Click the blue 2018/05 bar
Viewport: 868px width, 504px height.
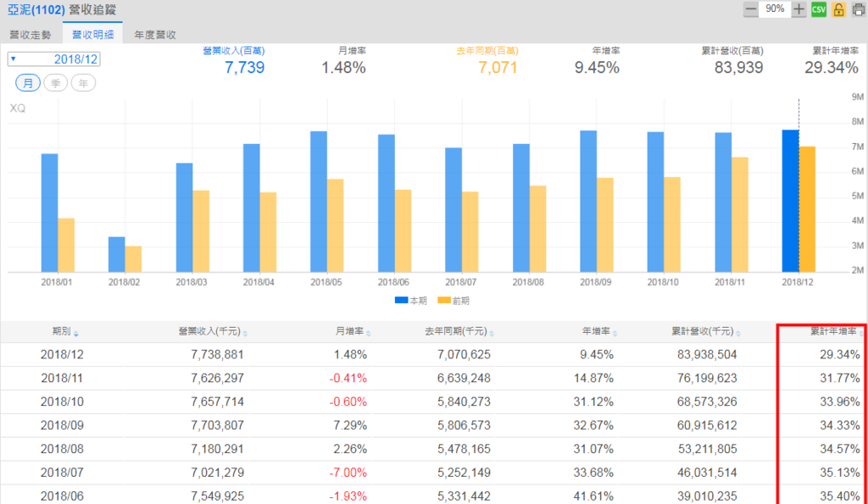point(319,202)
